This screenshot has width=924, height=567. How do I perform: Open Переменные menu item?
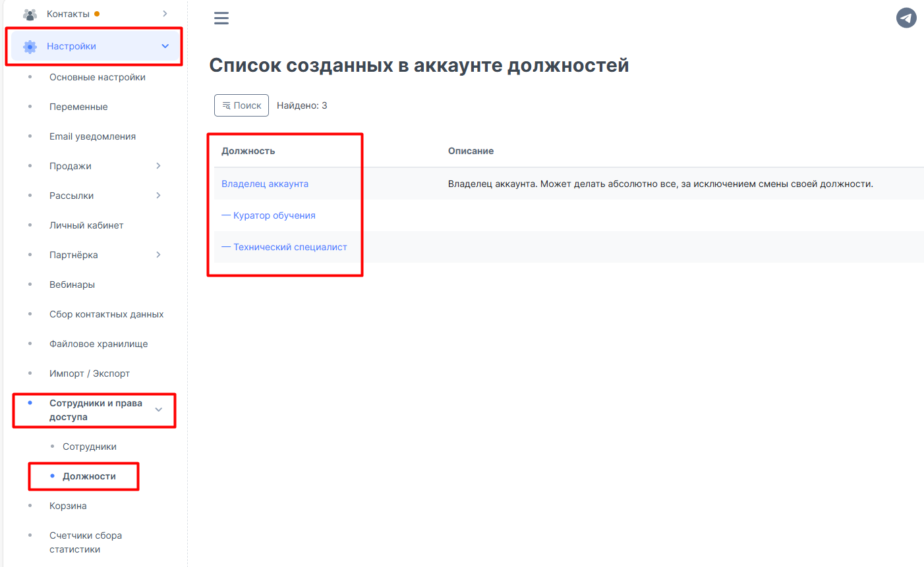(x=78, y=107)
